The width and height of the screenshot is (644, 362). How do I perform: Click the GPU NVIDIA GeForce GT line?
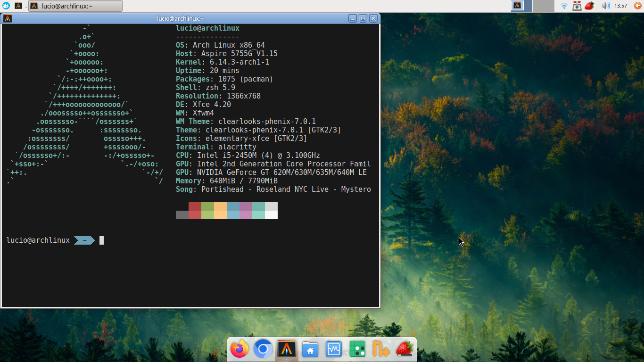pos(271,173)
